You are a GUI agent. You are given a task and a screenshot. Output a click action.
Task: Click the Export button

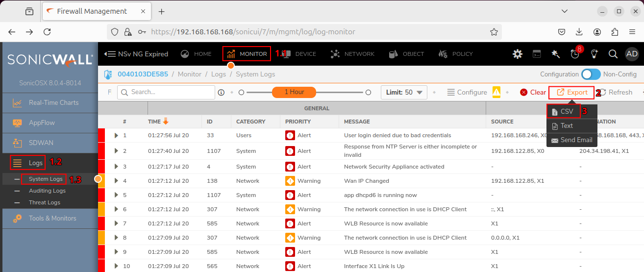pyautogui.click(x=571, y=92)
